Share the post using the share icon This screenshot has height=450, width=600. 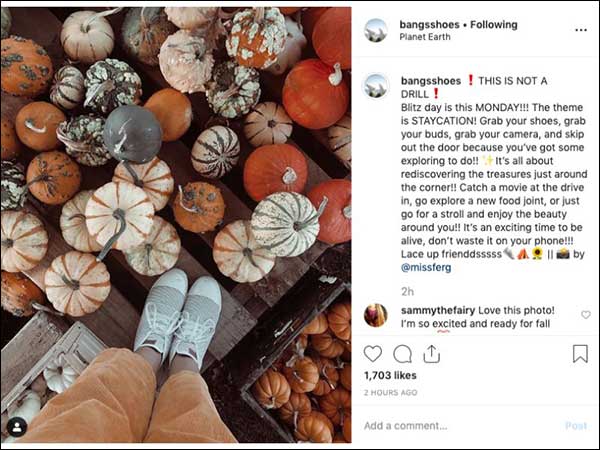(x=430, y=354)
